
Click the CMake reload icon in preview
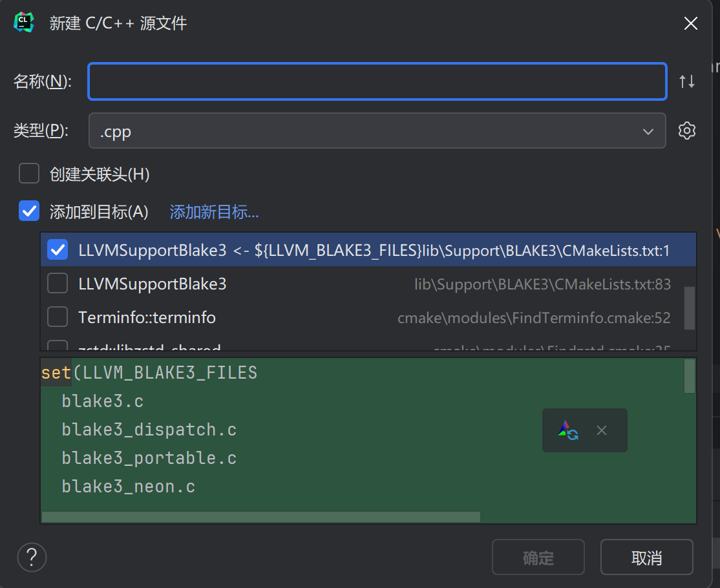(568, 430)
